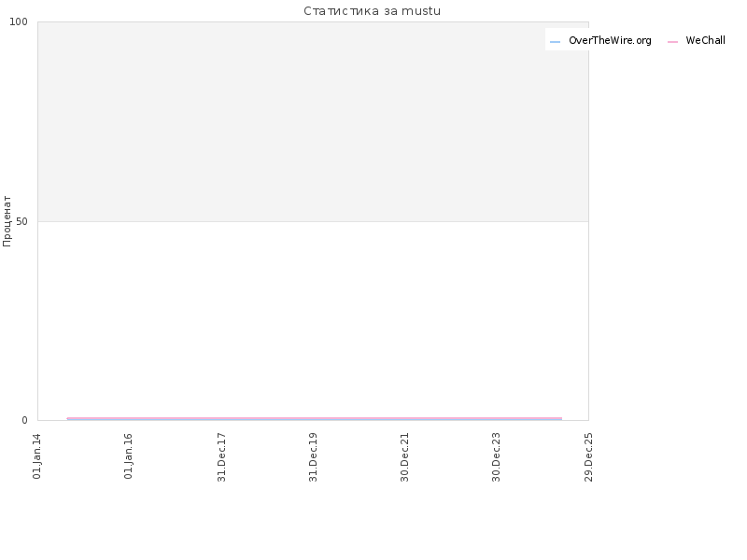Click the 30.Dec.23 date label
747x560 pixels.
(x=496, y=457)
